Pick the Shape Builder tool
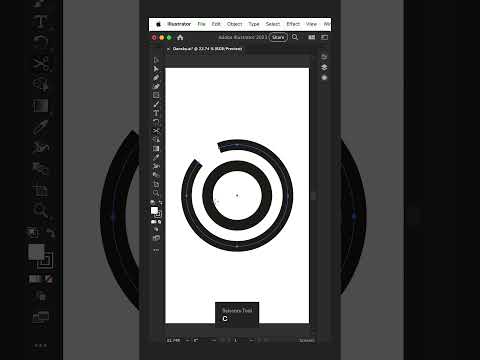 pyautogui.click(x=156, y=140)
